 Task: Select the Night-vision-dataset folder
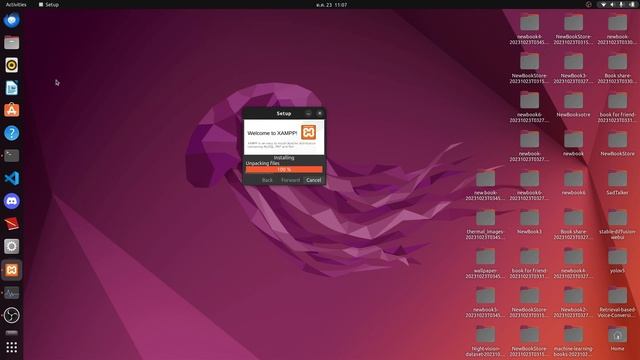(485, 341)
